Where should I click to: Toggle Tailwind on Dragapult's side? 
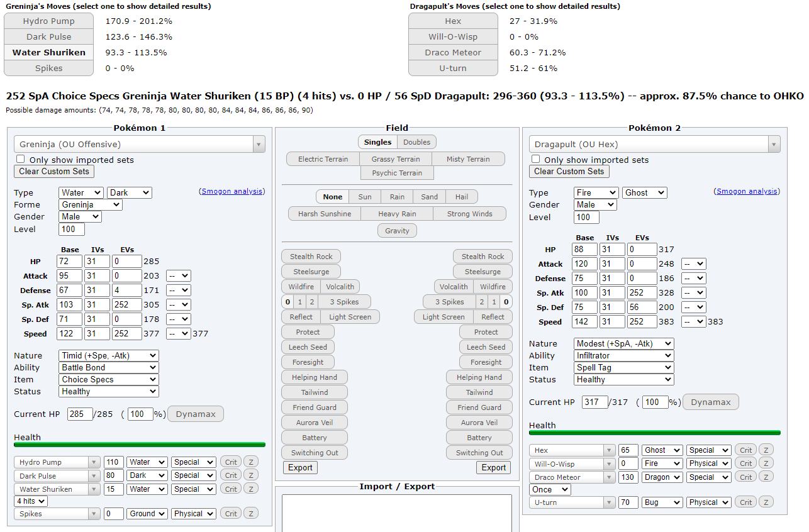point(479,392)
